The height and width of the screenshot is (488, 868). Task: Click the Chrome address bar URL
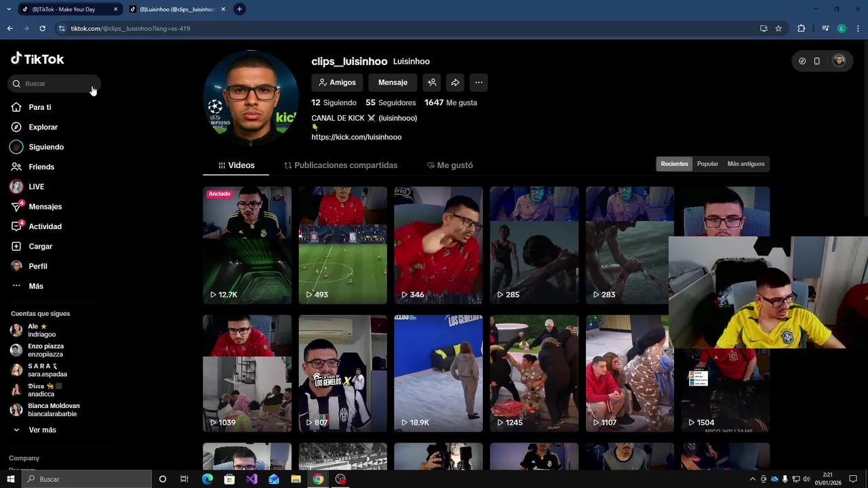130,28
